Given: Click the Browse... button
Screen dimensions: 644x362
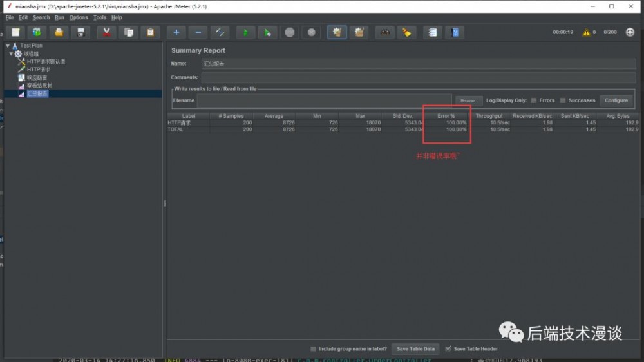Looking at the screenshot, I should tap(469, 100).
